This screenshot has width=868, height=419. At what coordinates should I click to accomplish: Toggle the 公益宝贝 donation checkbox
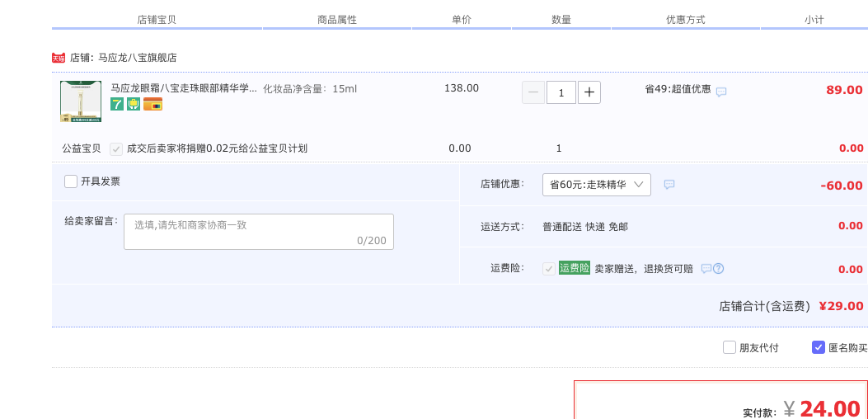(x=115, y=148)
